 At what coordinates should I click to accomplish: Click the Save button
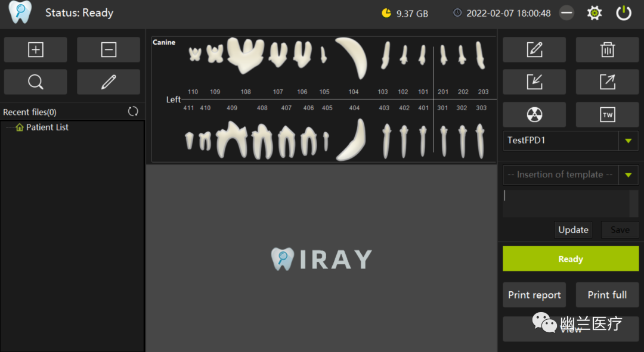(620, 230)
